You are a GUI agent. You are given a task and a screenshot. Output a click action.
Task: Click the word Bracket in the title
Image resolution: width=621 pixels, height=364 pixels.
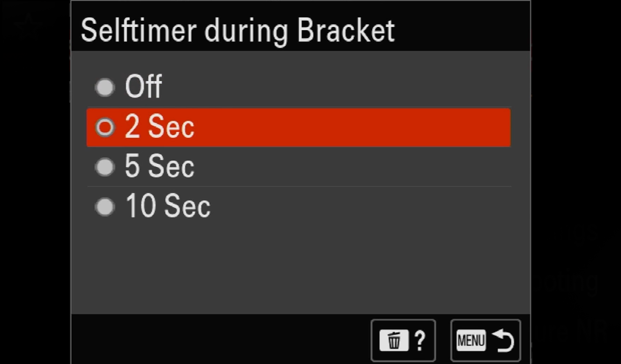pyautogui.click(x=346, y=30)
